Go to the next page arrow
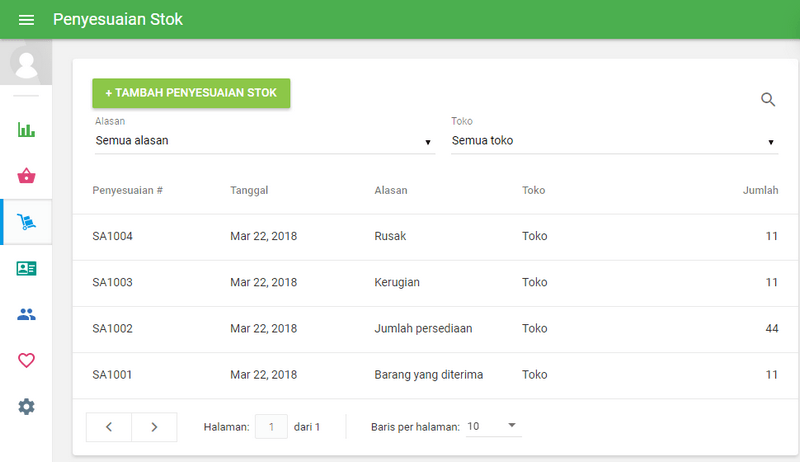Viewport: 800px width, 462px height. click(x=154, y=427)
